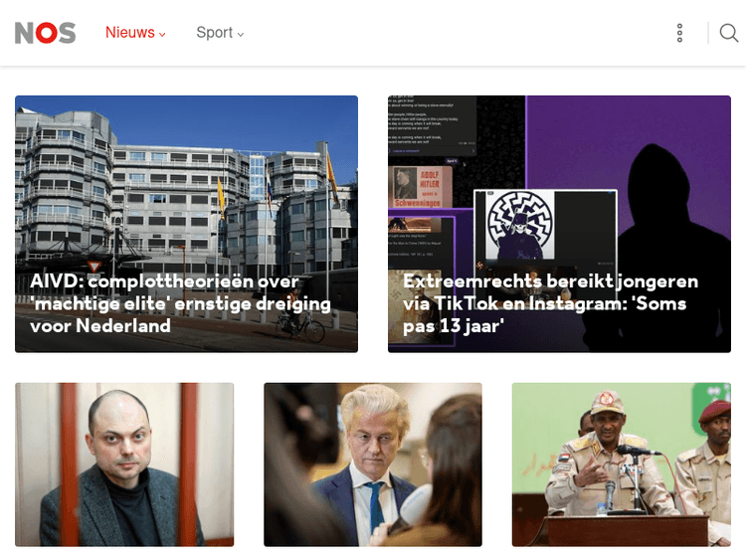Click the NOS logo to go home

point(45,33)
